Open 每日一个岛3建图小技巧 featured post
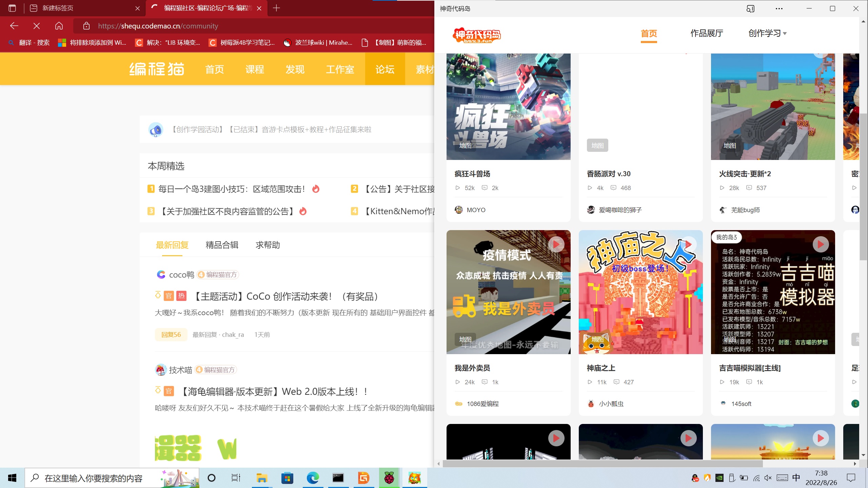The image size is (868, 488). [x=232, y=189]
